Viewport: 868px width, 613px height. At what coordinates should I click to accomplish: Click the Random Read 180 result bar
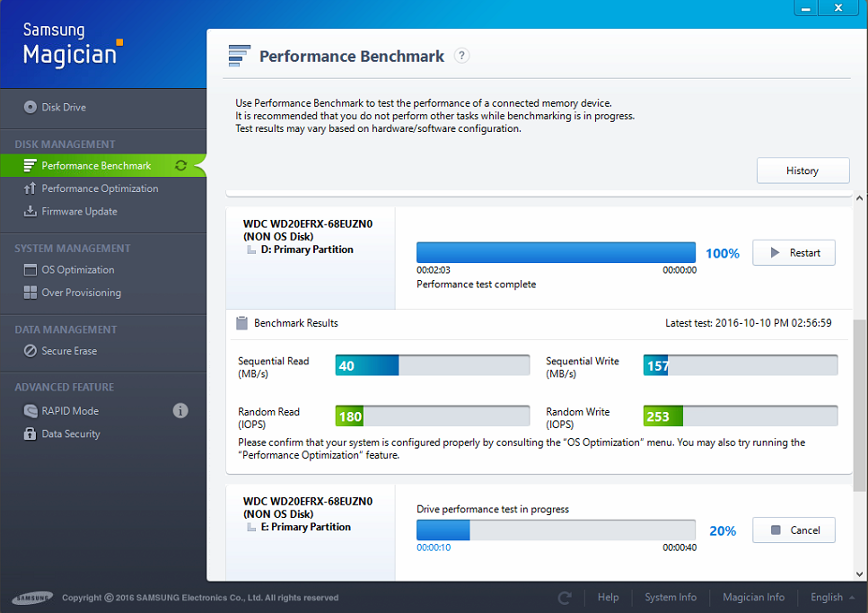(x=433, y=416)
